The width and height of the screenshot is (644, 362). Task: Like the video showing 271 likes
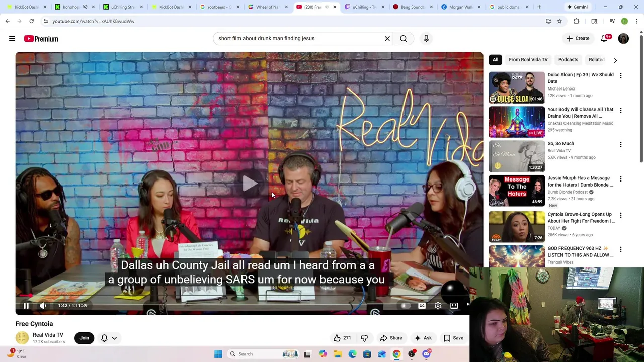tap(342, 338)
